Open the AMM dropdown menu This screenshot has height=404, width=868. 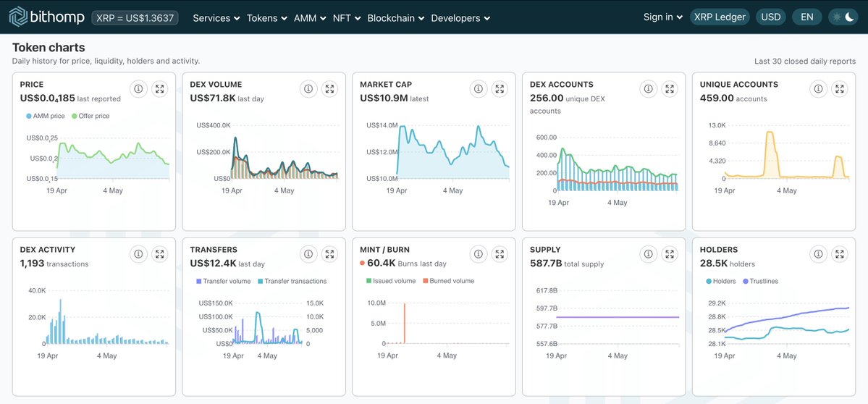pyautogui.click(x=310, y=17)
